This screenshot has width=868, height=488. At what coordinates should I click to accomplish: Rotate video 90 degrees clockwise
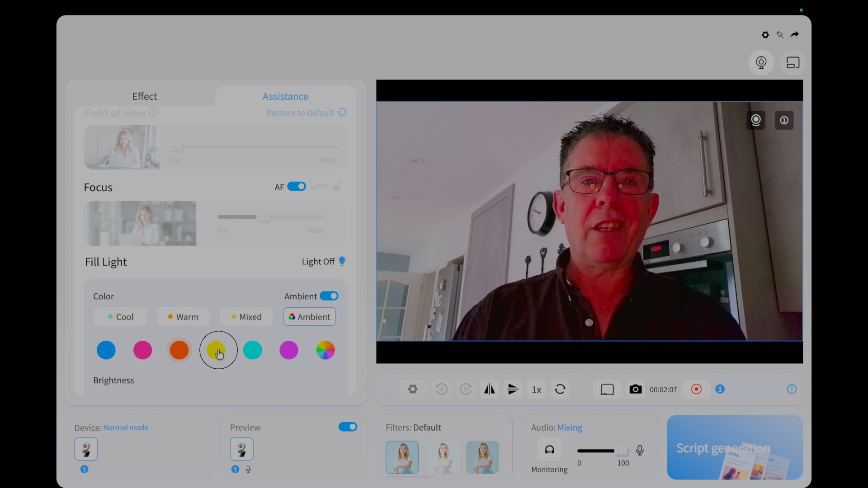466,389
